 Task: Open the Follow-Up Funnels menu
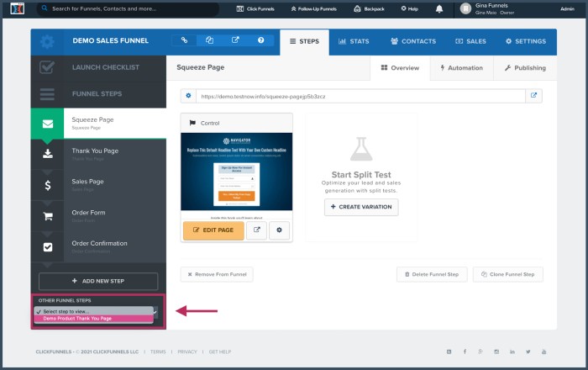pyautogui.click(x=313, y=8)
